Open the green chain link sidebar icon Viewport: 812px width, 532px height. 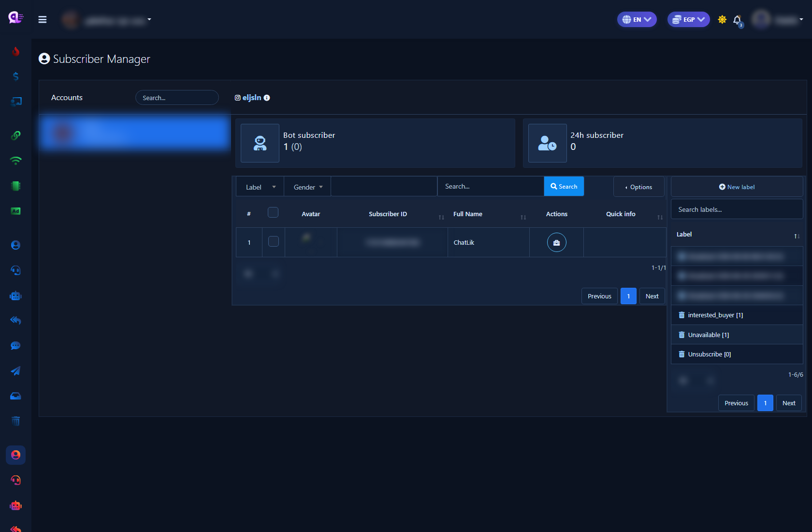15,135
